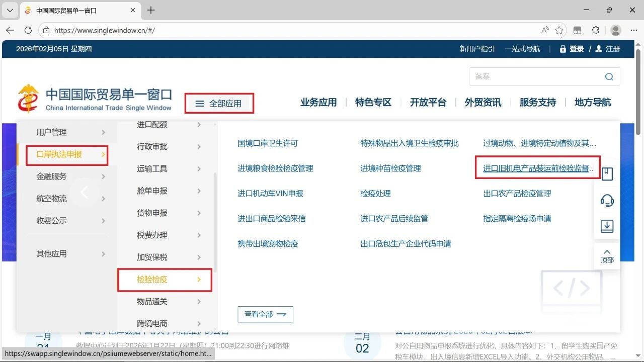Screen dimensions: 644x362
Task: Open 进口旧机电产品装运前检验监督 link
Action: coord(538,168)
